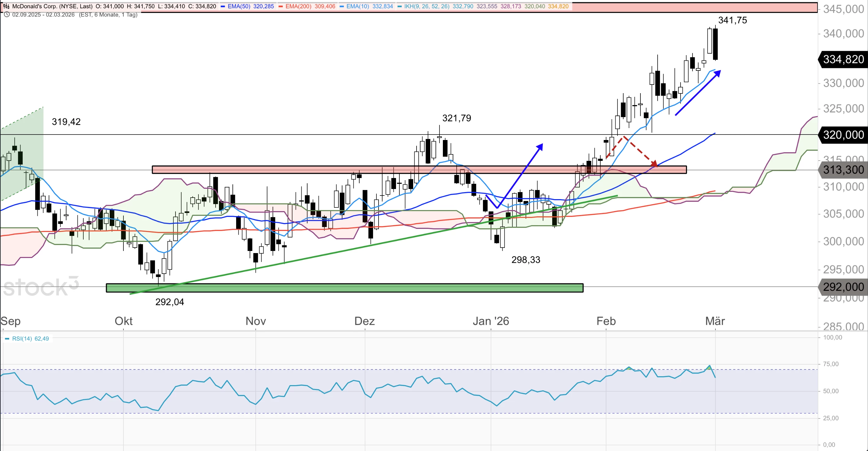Click the 292,000 support level label
The width and height of the screenshot is (868, 451).
click(x=843, y=287)
